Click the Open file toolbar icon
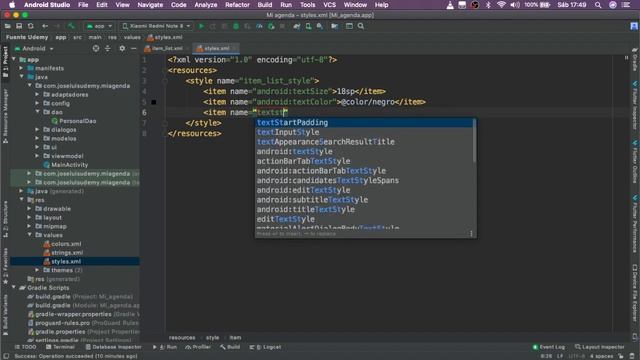Screen dimensions: 640x360 point(8,26)
